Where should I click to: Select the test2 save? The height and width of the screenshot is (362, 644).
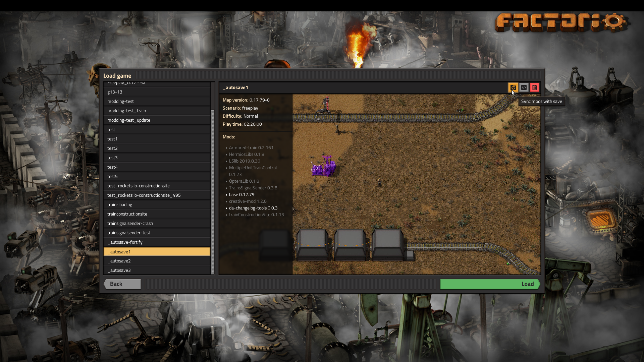pyautogui.click(x=157, y=148)
